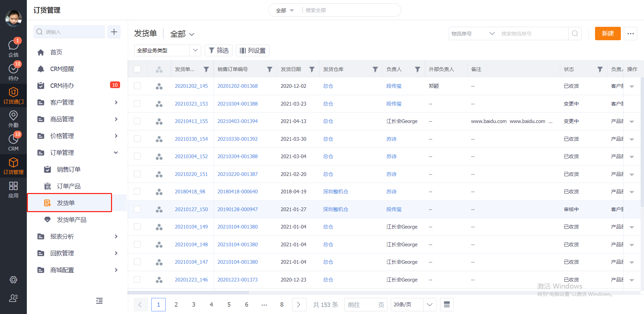The height and width of the screenshot is (314, 644).
Task: Click the 筛选 filter button
Action: (x=218, y=51)
